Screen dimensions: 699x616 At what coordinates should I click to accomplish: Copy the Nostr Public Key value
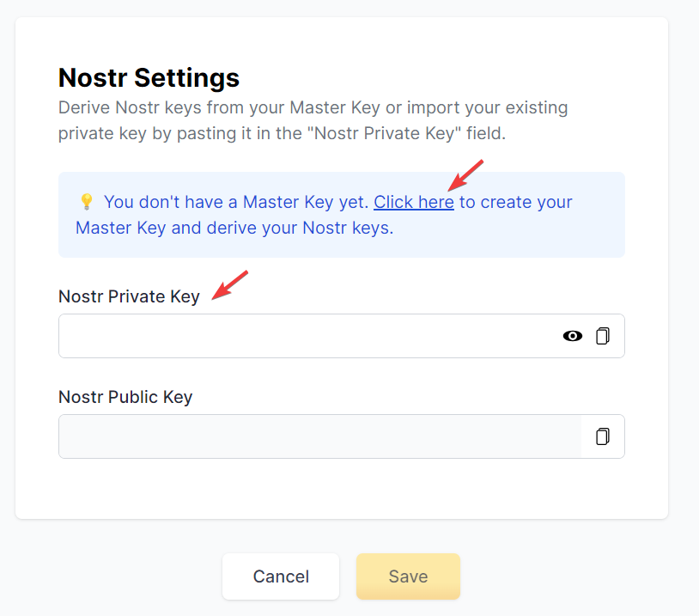coord(603,436)
